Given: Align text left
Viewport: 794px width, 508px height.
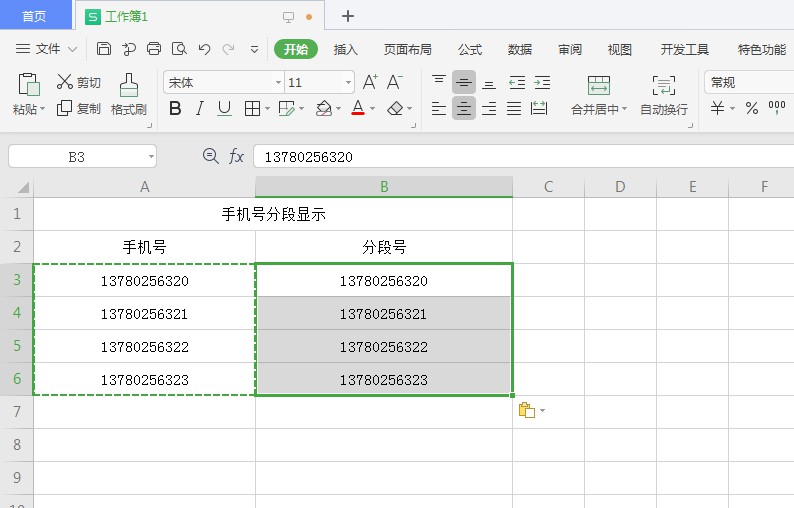Looking at the screenshot, I should (x=439, y=108).
